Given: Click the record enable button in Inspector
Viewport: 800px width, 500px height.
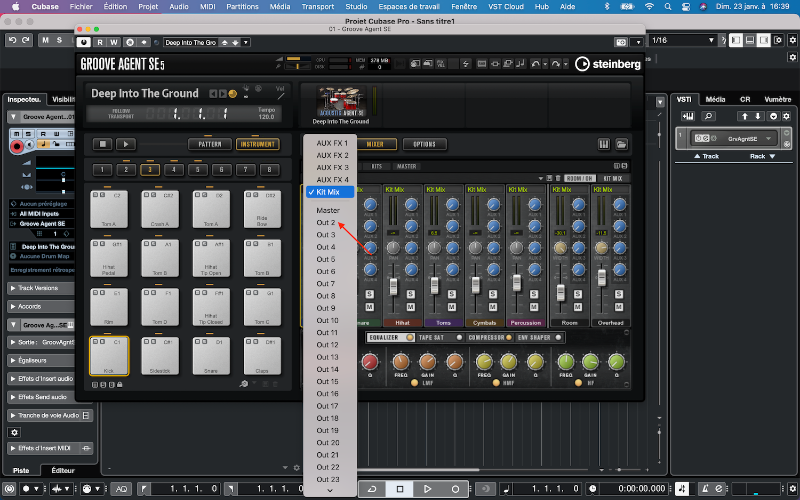Looking at the screenshot, I should click(17, 147).
